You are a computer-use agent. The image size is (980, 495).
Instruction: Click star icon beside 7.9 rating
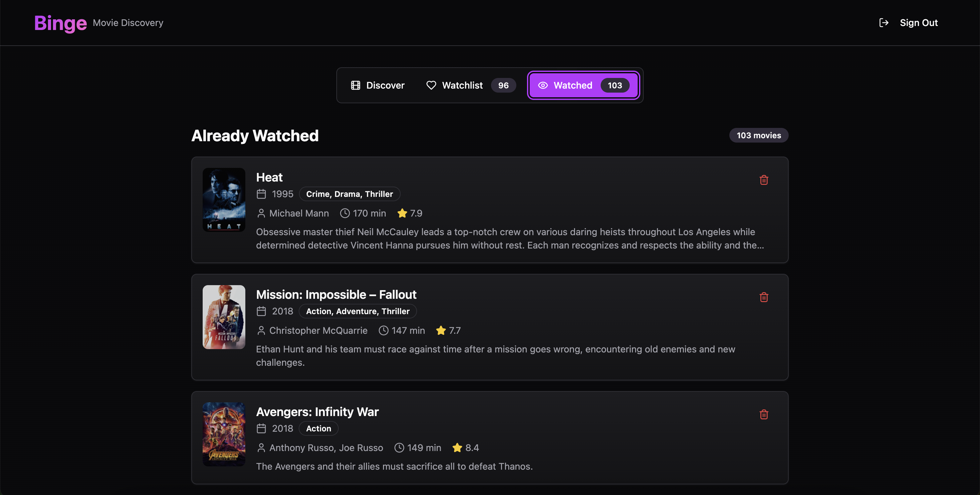coord(402,213)
